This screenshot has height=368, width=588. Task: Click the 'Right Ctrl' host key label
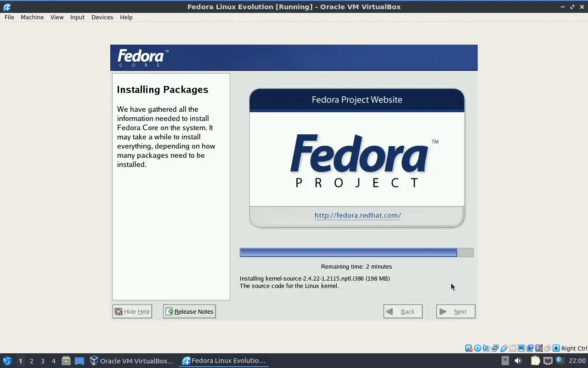click(x=574, y=348)
